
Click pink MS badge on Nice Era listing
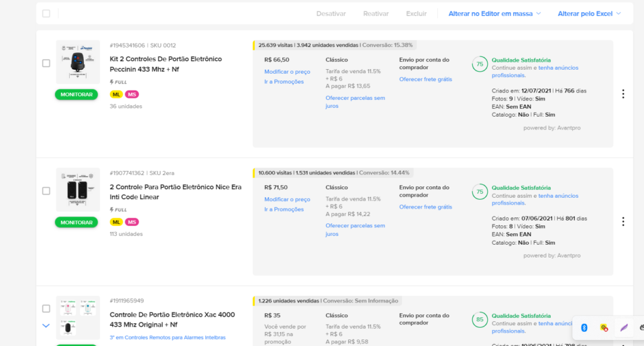(x=132, y=222)
